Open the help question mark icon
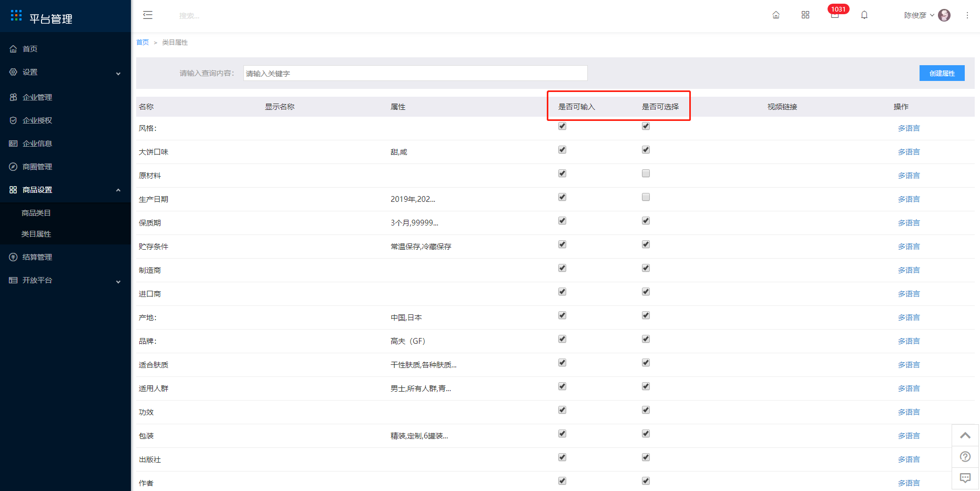This screenshot has width=980, height=491. click(x=965, y=456)
